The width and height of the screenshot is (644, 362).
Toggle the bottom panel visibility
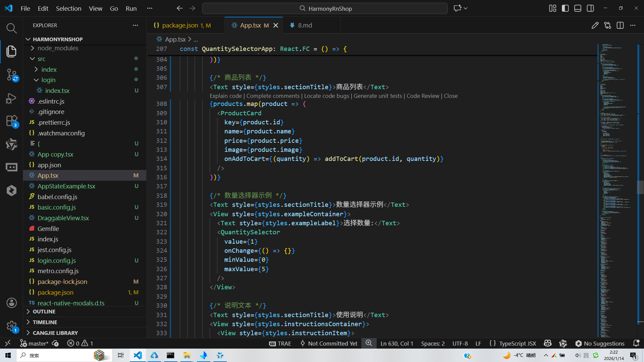pos(578,8)
